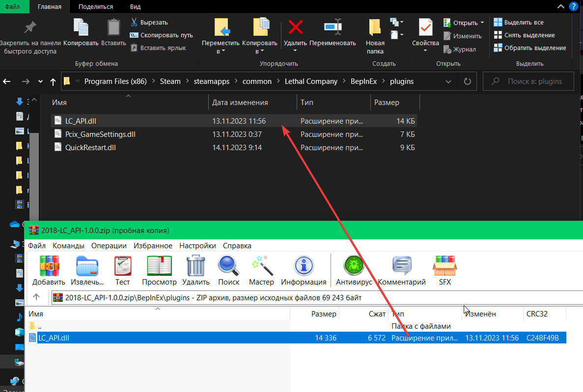This screenshot has height=392, width=583.
Task: Switch to Поделиться ribbon tab
Action: [96, 7]
